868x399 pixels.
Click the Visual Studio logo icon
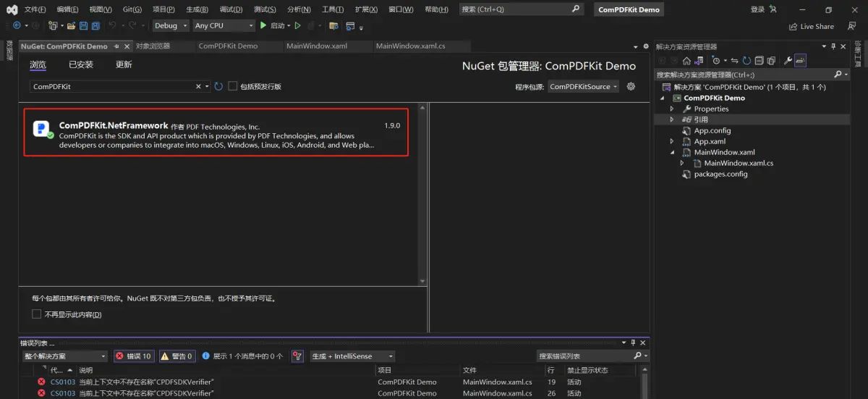pyautogui.click(x=12, y=9)
